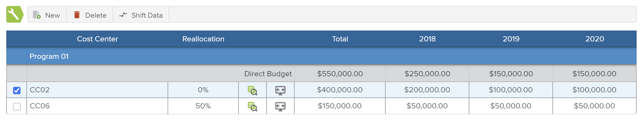Click the Reallocation column header
644x122 pixels.
[203, 39]
